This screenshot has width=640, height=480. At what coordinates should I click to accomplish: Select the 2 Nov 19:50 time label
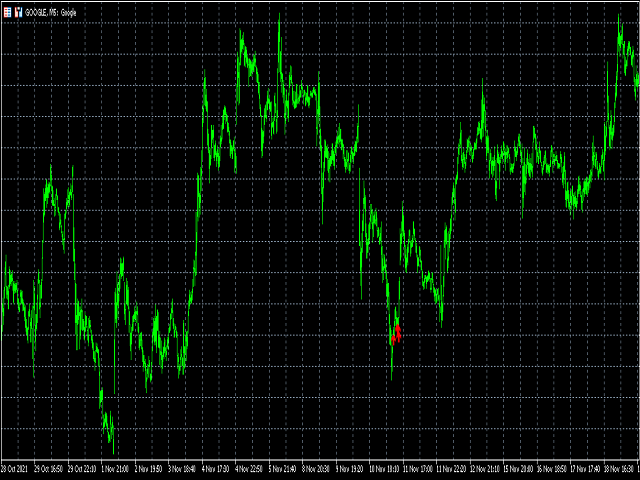(x=151, y=468)
